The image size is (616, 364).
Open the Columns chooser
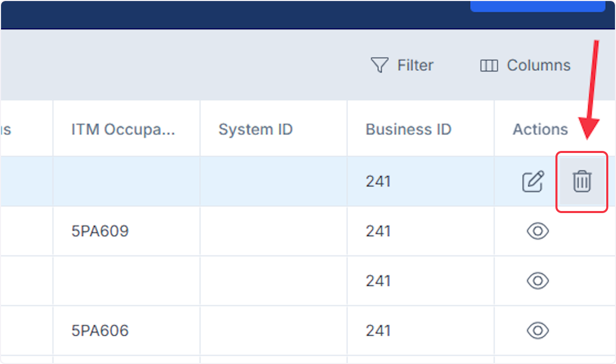point(525,65)
